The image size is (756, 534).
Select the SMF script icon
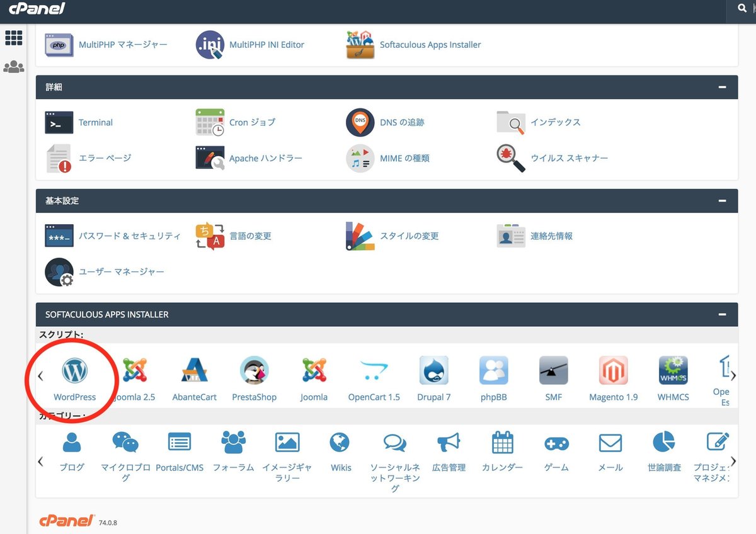pyautogui.click(x=554, y=371)
